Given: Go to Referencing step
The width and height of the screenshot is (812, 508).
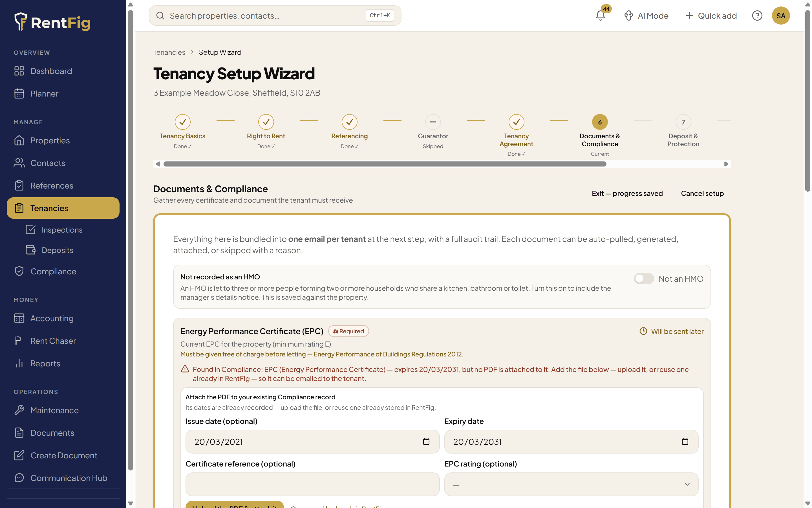Looking at the screenshot, I should point(349,131).
